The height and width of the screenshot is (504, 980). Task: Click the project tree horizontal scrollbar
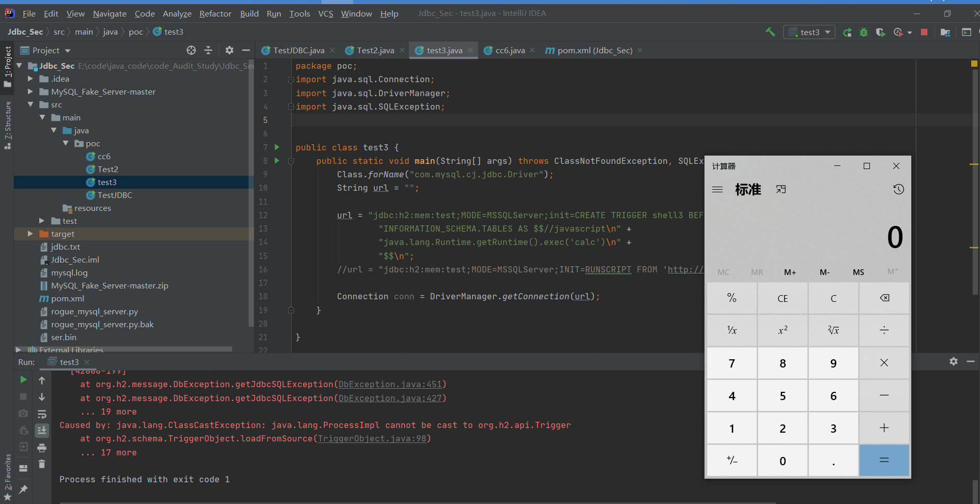[124, 349]
